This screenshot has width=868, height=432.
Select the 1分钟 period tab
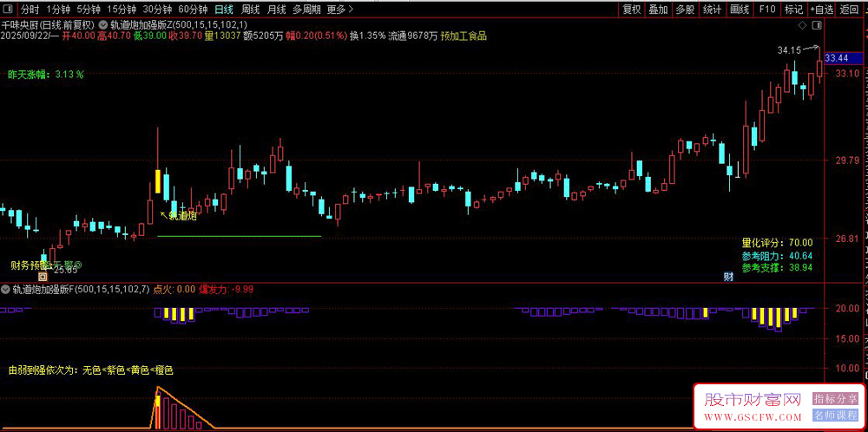58,9
